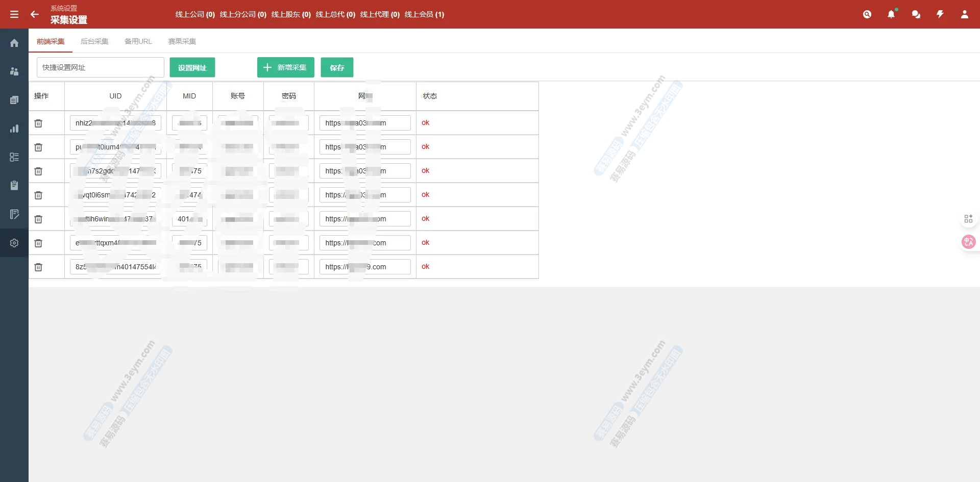Click the 线上会员 (1) link

point(424,14)
